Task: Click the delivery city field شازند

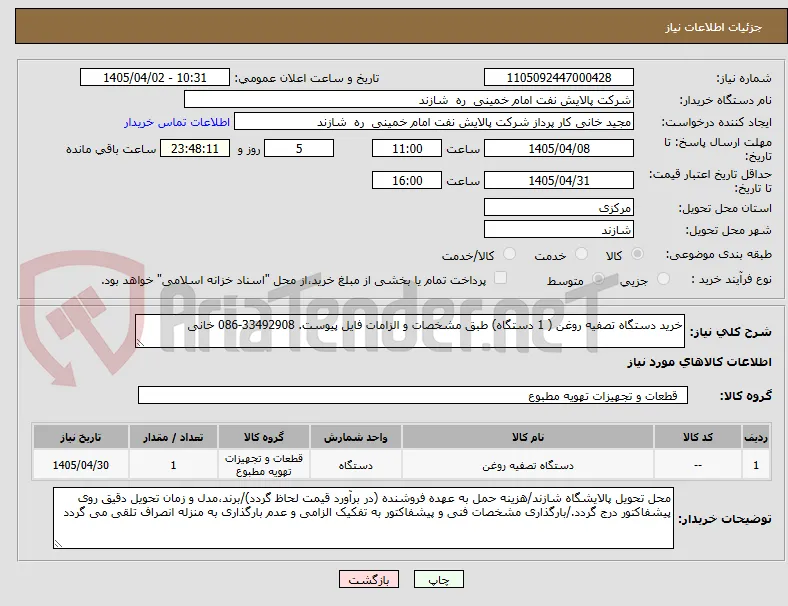Action: point(558,229)
